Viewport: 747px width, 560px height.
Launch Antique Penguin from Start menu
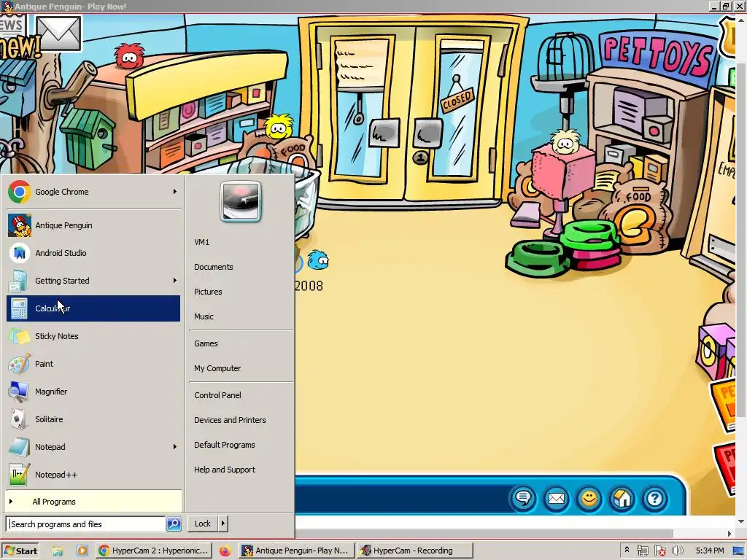[x=93, y=225]
